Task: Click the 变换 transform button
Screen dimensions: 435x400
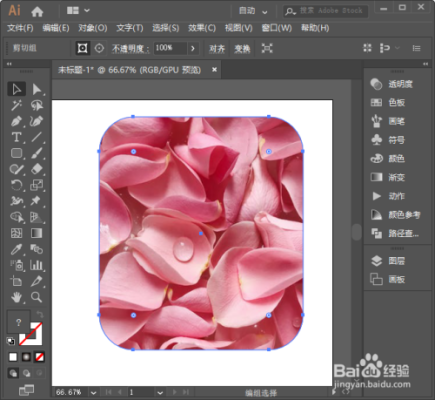Action: pyautogui.click(x=242, y=49)
